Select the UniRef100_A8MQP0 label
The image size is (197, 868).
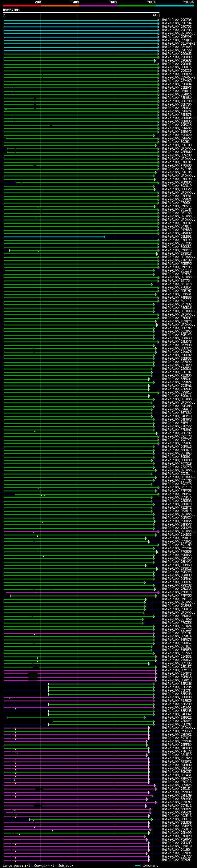click(177, 74)
